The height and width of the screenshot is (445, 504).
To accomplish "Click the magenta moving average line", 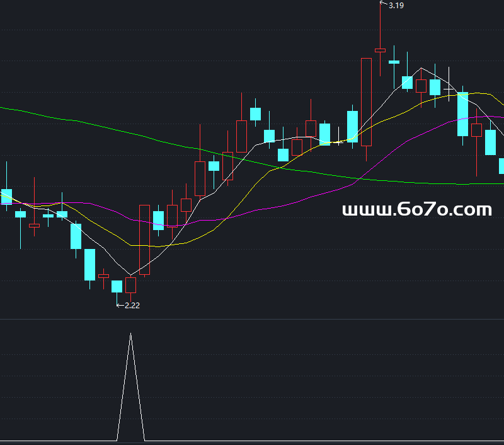I will tap(252, 213).
